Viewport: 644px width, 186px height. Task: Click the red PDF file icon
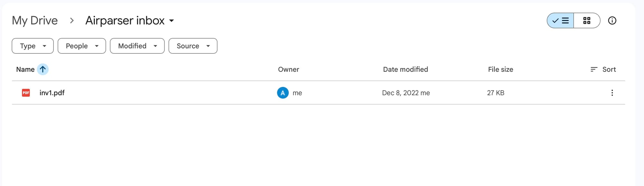pos(26,93)
